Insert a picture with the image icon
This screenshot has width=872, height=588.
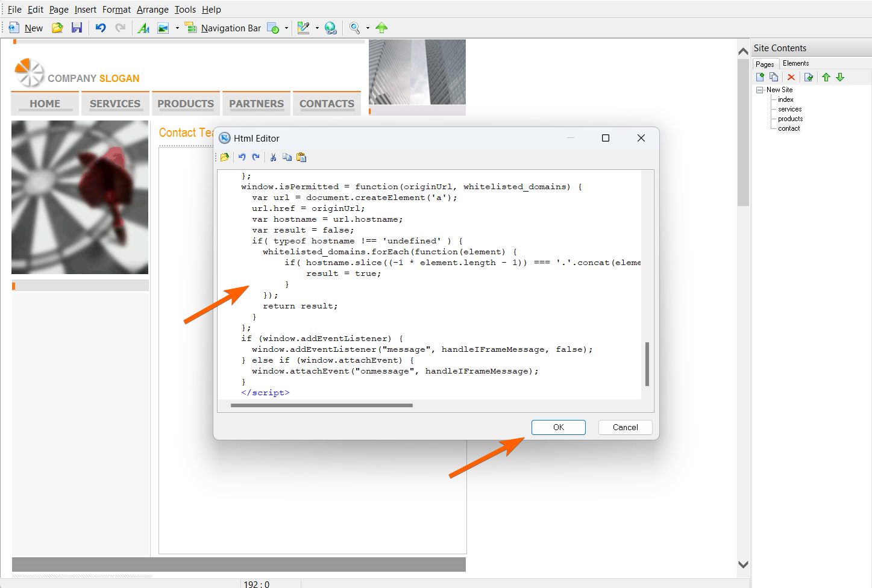point(163,28)
